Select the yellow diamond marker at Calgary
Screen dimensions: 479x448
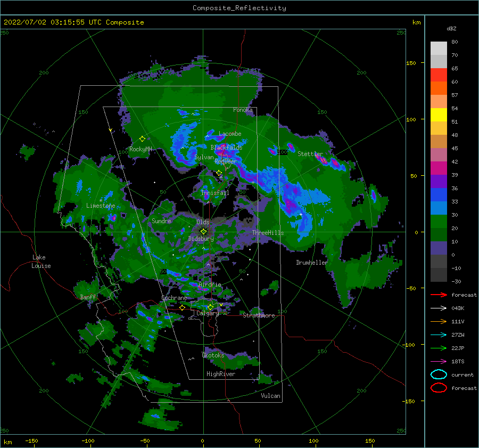point(210,307)
